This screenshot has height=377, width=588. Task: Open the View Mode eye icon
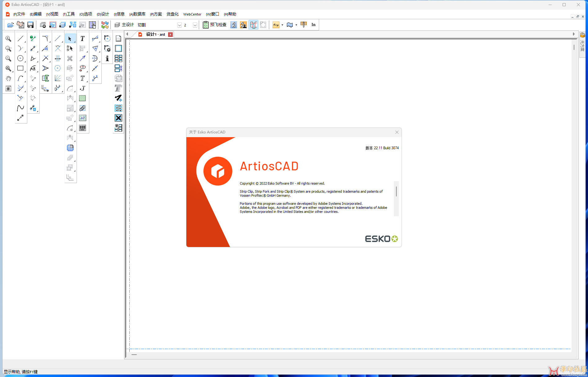(x=8, y=89)
